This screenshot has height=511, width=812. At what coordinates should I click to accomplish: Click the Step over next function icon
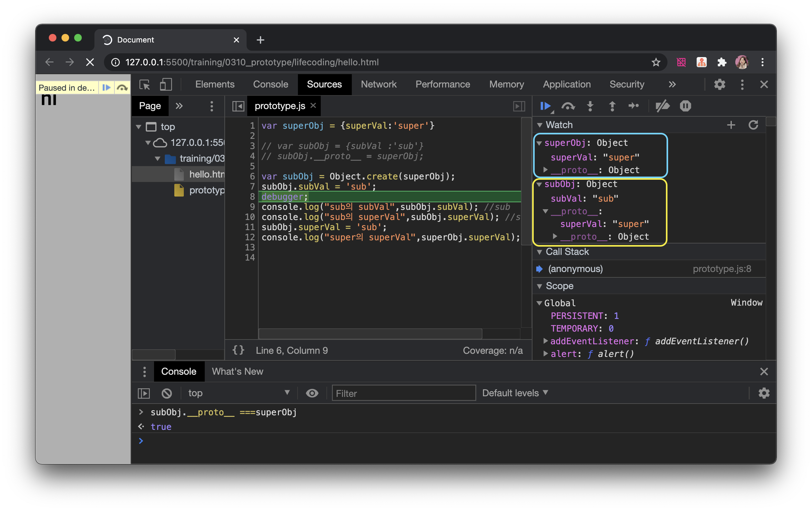(x=568, y=106)
